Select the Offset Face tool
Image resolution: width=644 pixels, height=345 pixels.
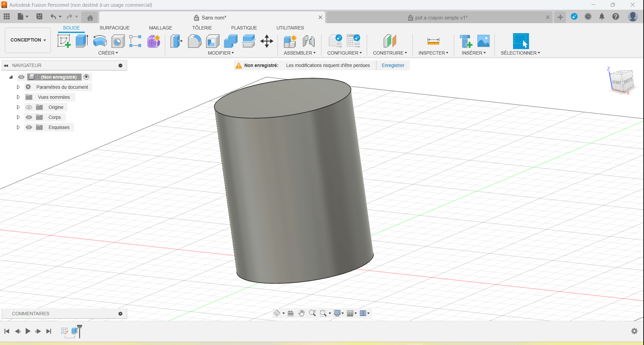tap(249, 41)
